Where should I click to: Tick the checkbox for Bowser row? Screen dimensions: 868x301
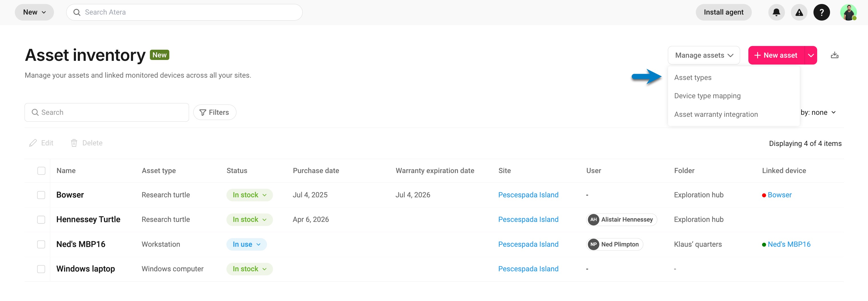click(x=41, y=195)
